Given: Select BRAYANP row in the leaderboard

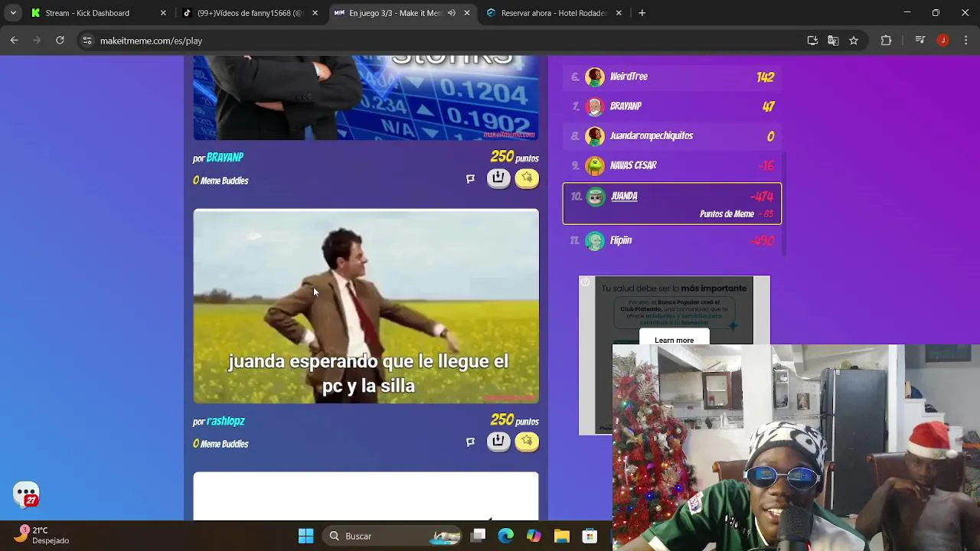Looking at the screenshot, I should pyautogui.click(x=672, y=106).
